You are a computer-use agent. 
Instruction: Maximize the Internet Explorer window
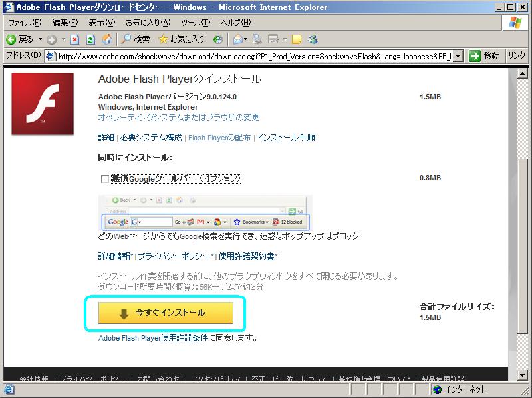click(510, 7)
